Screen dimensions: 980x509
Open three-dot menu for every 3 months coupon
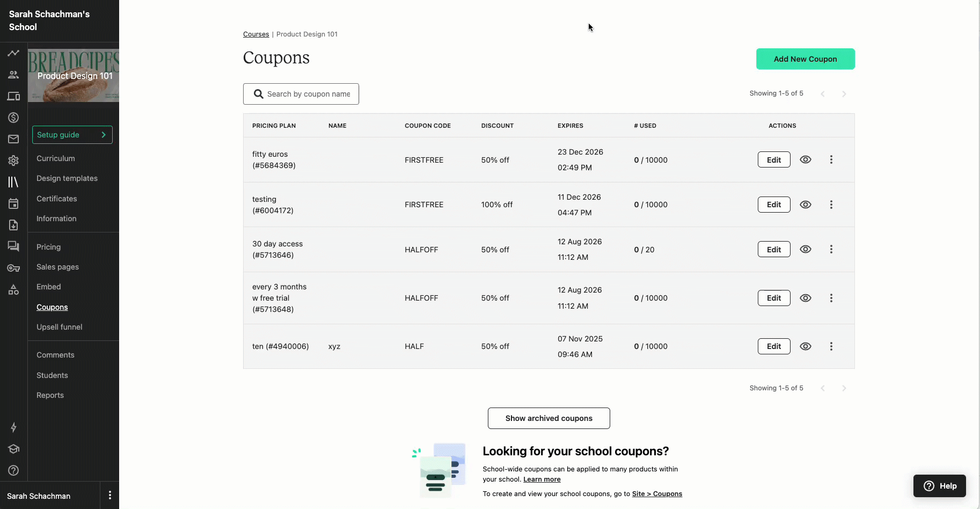click(831, 298)
